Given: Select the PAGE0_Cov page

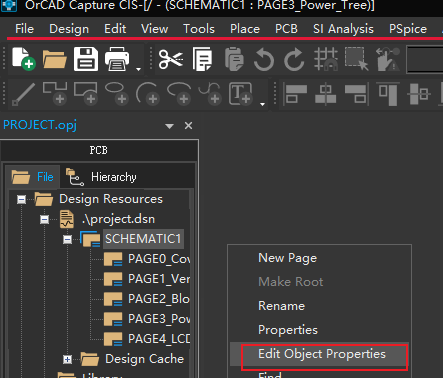Looking at the screenshot, I should (159, 259).
